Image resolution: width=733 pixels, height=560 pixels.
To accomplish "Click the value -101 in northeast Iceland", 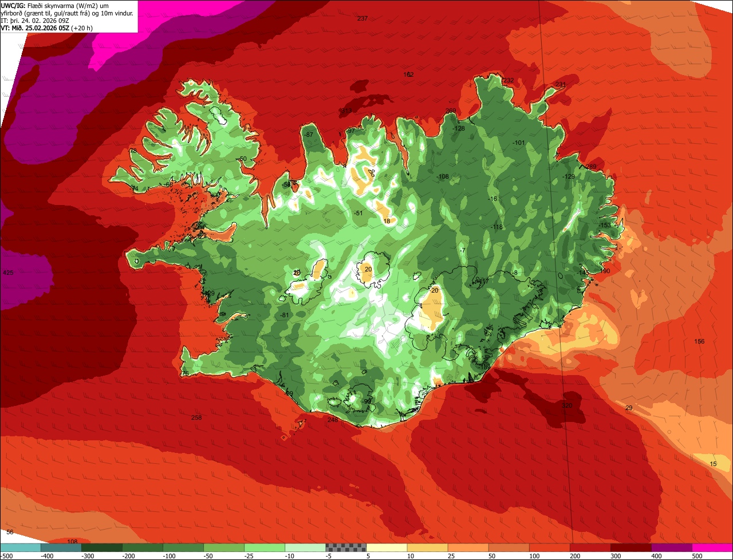I will [518, 143].
